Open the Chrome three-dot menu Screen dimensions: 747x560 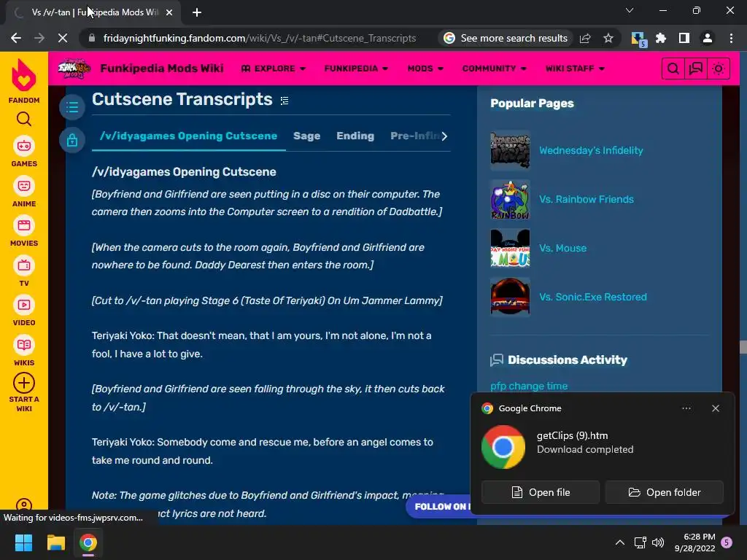tap(731, 38)
